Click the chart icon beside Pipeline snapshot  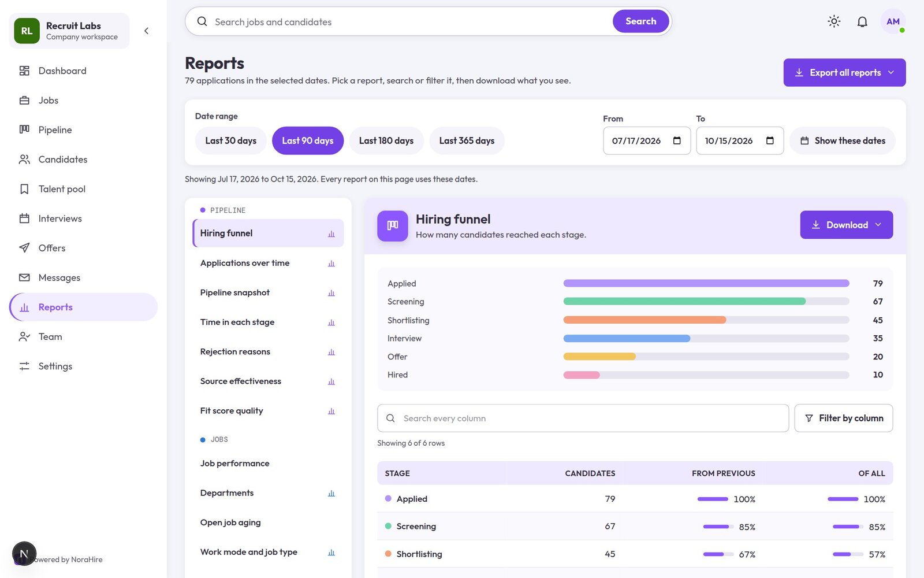pos(331,293)
